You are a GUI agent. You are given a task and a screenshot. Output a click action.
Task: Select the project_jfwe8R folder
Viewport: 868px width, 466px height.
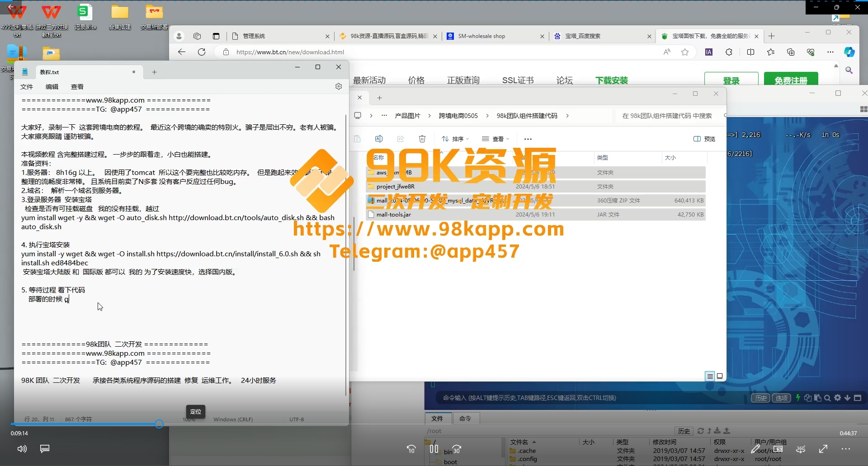click(x=536, y=186)
